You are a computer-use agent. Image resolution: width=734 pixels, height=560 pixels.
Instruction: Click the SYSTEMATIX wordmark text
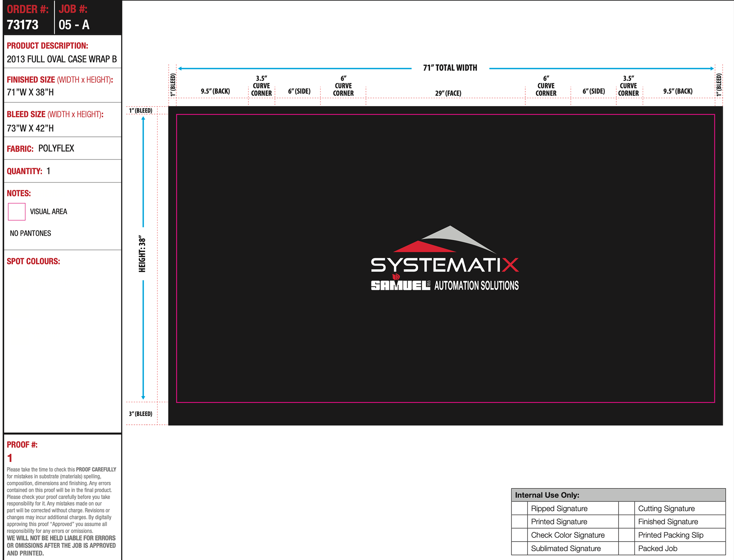click(x=445, y=265)
